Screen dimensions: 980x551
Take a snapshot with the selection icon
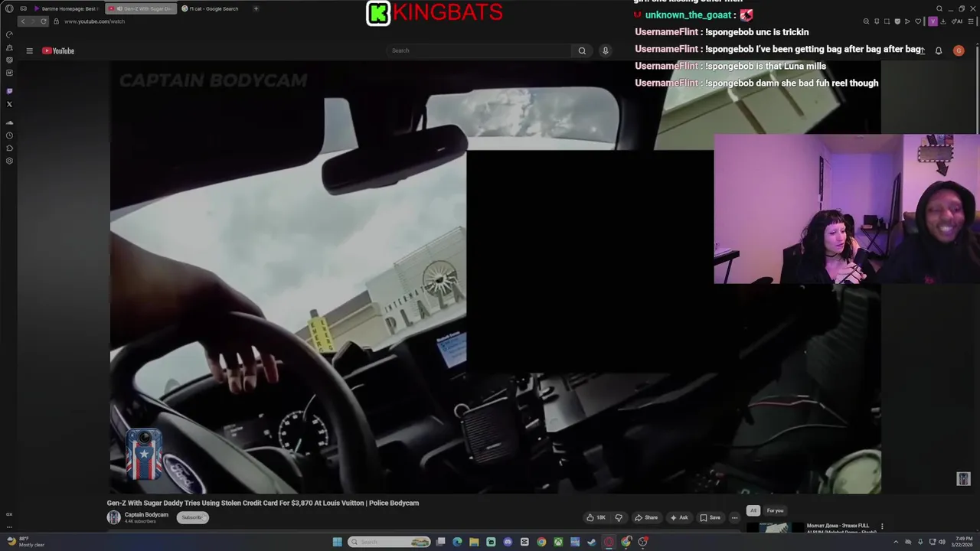point(887,21)
